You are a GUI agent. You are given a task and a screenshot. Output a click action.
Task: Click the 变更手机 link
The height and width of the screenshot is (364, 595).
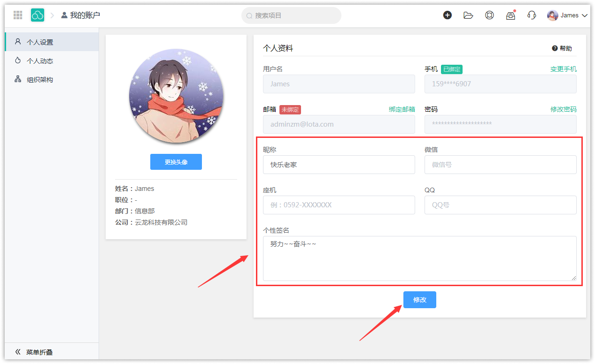pyautogui.click(x=564, y=69)
